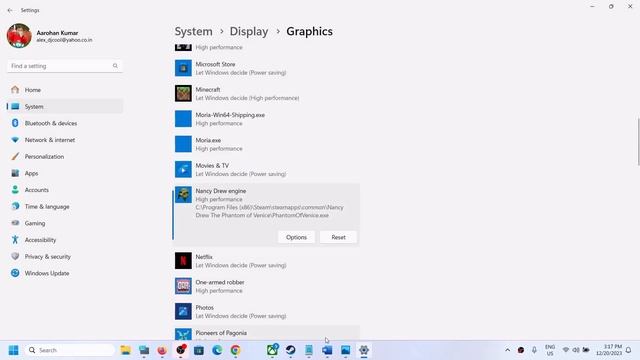The width and height of the screenshot is (640, 360).
Task: Select the Netflix app row text
Action: click(x=241, y=261)
